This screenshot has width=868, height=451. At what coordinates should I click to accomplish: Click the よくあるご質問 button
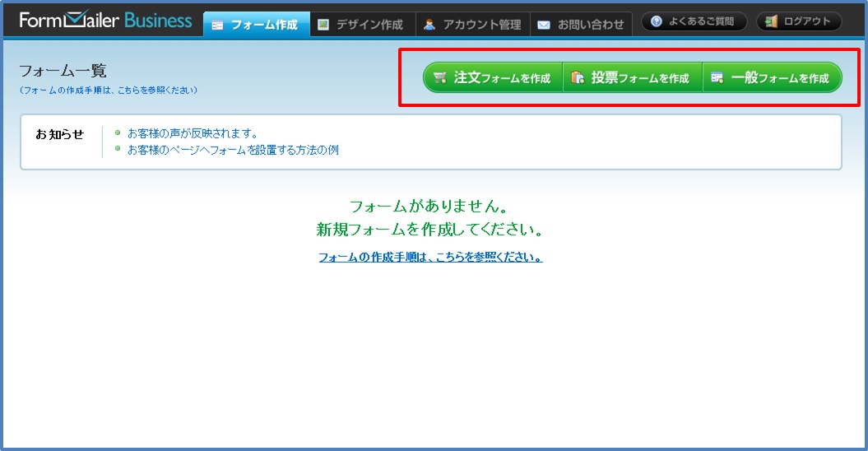point(694,21)
